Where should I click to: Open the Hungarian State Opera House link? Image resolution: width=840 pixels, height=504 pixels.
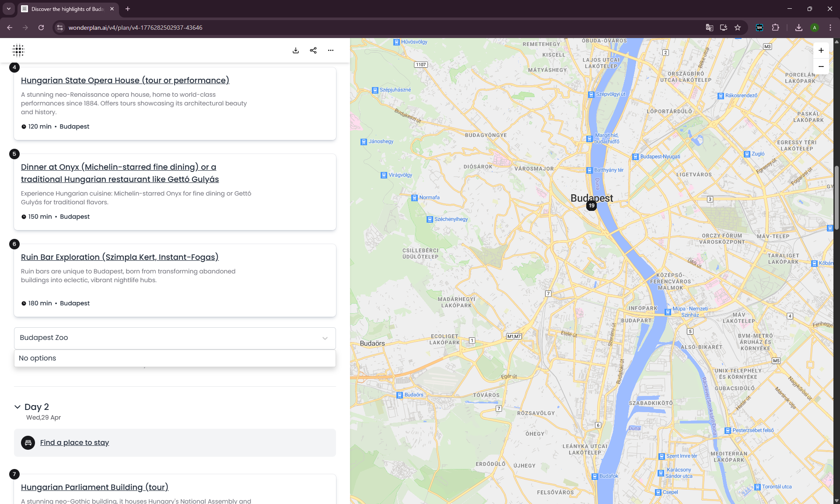(x=125, y=80)
